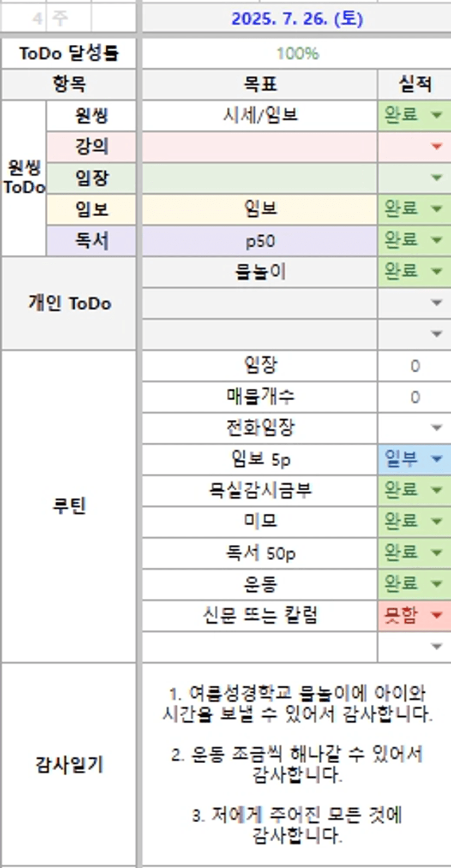
Task: Select the 감사일기 gratitude text cell
Action: coord(297,764)
